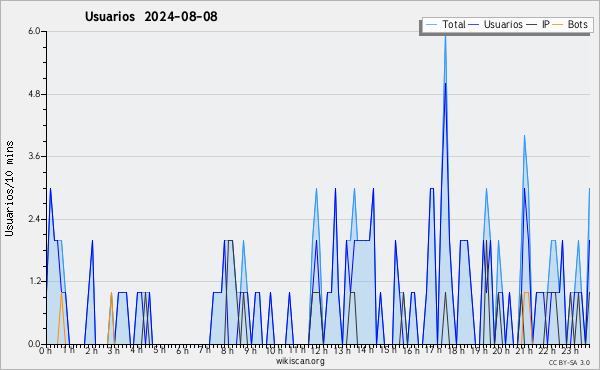600x370 pixels.
Task: Click the '10 h' x-axis label
Action: point(274,350)
